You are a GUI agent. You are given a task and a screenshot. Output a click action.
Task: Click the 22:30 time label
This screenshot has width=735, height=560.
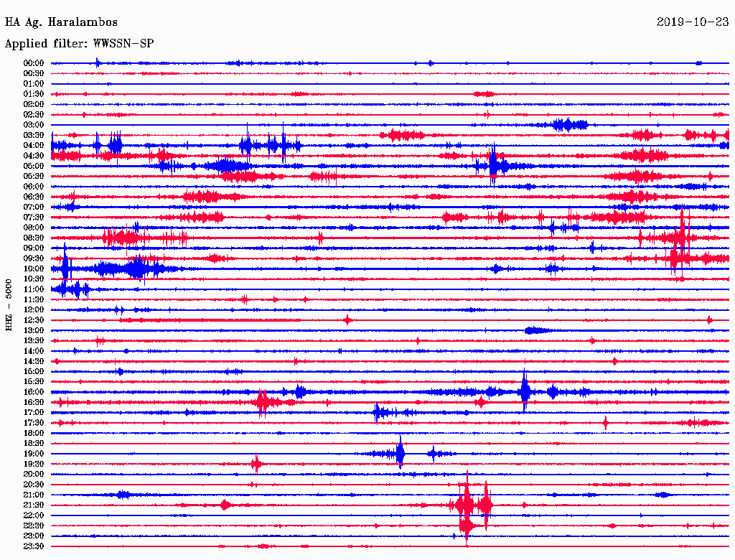pos(34,526)
